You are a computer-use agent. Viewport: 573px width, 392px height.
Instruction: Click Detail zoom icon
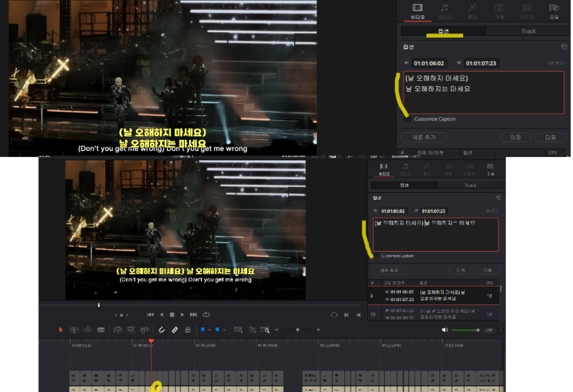(251, 330)
